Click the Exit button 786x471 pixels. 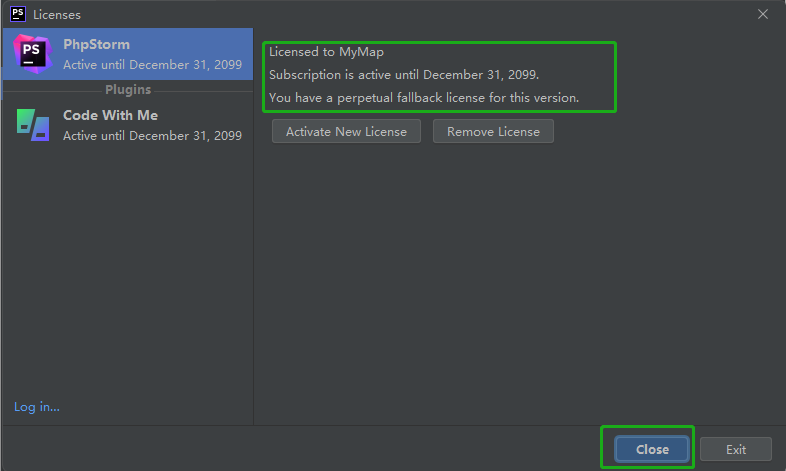(x=736, y=449)
